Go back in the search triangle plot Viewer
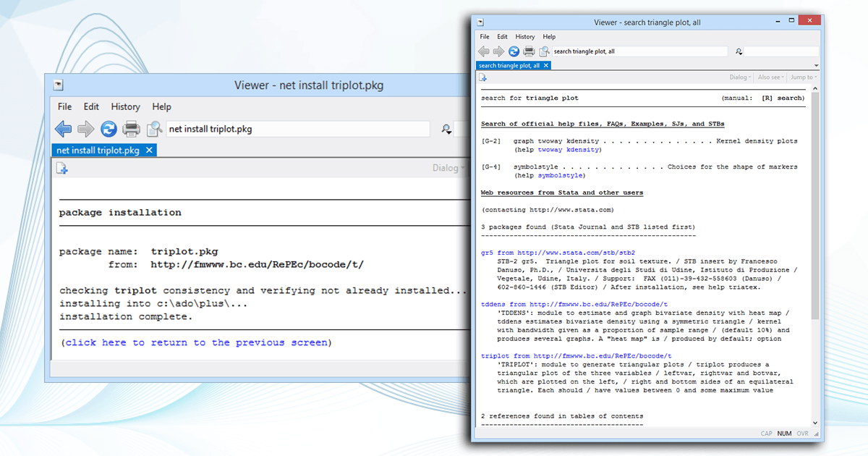 (x=484, y=51)
